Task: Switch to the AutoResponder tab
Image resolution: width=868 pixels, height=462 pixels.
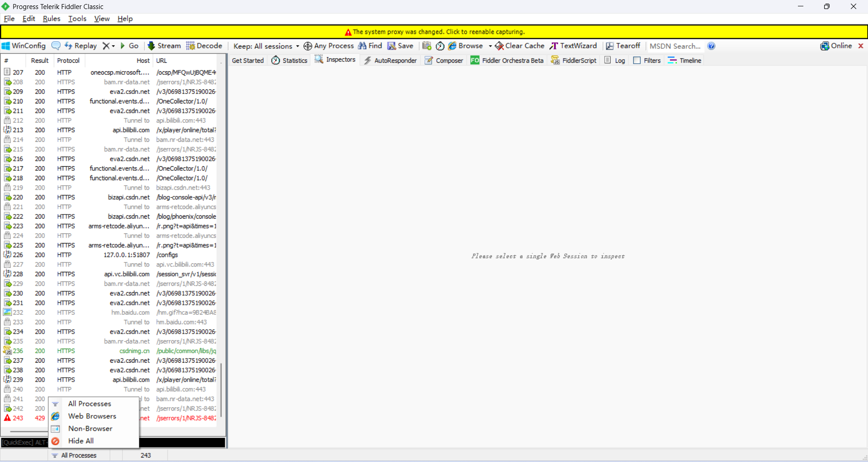Action: [391, 61]
